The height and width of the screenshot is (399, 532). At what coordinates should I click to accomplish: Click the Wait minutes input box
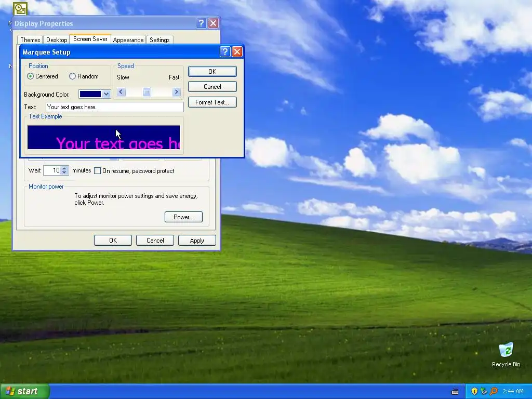coord(52,170)
